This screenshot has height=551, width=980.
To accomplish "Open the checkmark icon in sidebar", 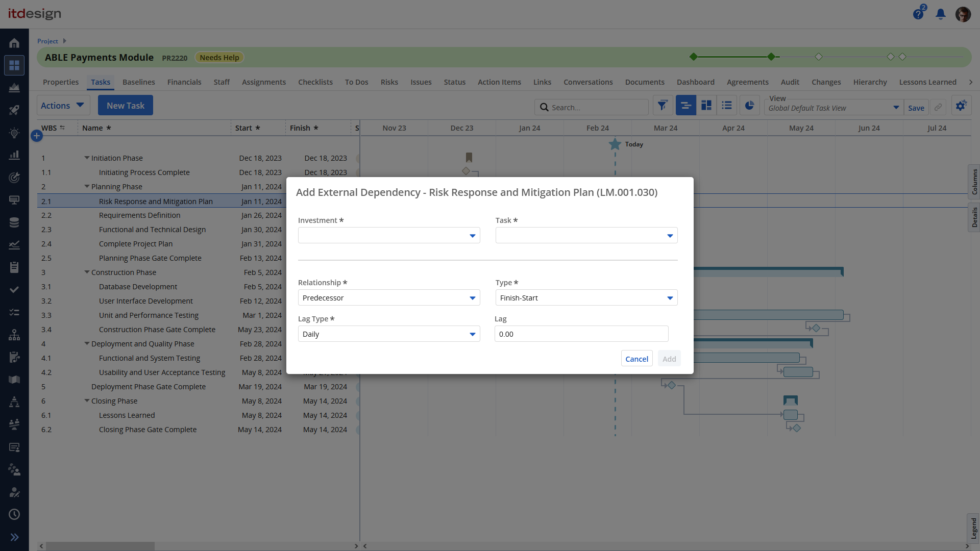I will coord(14,290).
